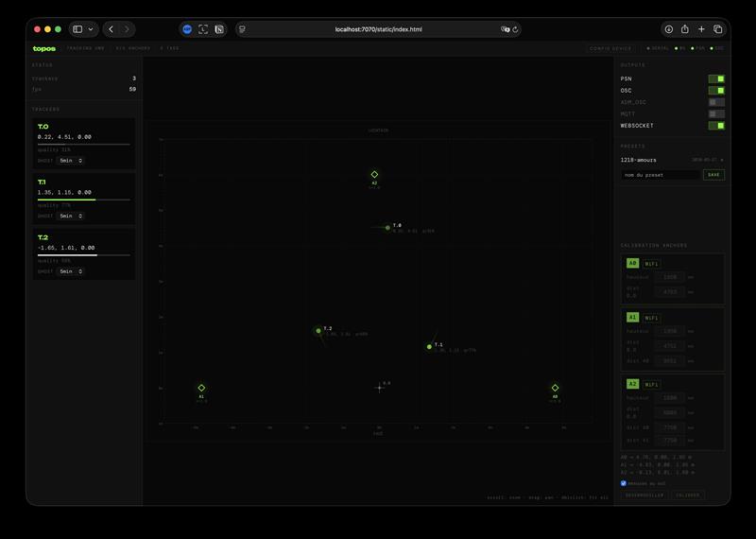This screenshot has width=756, height=539.
Task: Turn off the WEBSOCKET output toggle
Action: (716, 125)
